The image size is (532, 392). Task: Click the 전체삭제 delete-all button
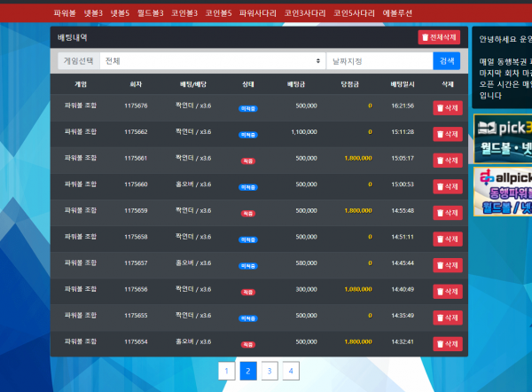(440, 37)
